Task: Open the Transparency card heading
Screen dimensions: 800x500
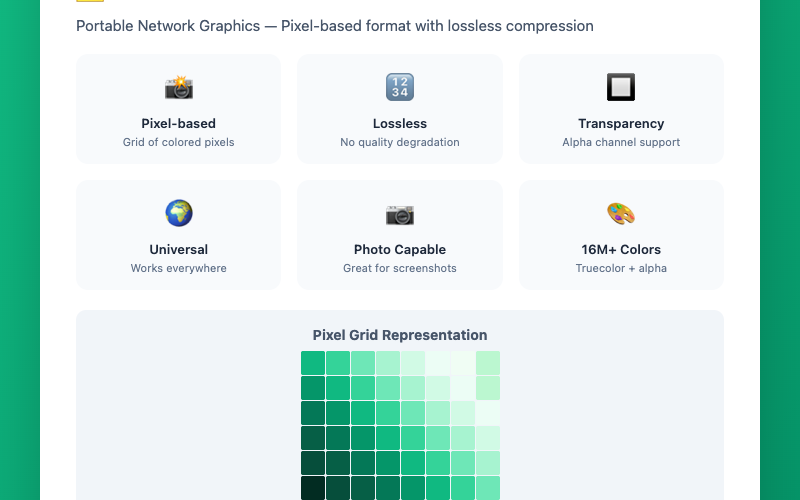Action: point(621,123)
